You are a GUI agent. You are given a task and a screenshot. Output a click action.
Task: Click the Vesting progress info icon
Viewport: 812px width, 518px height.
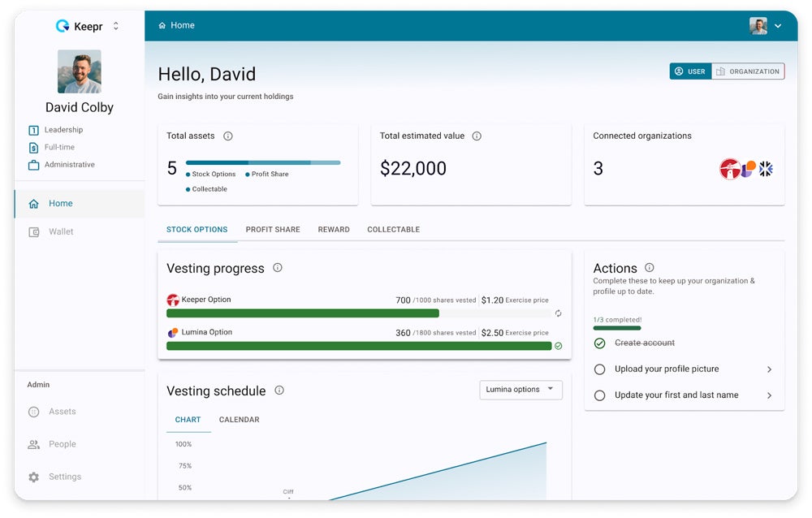point(278,268)
